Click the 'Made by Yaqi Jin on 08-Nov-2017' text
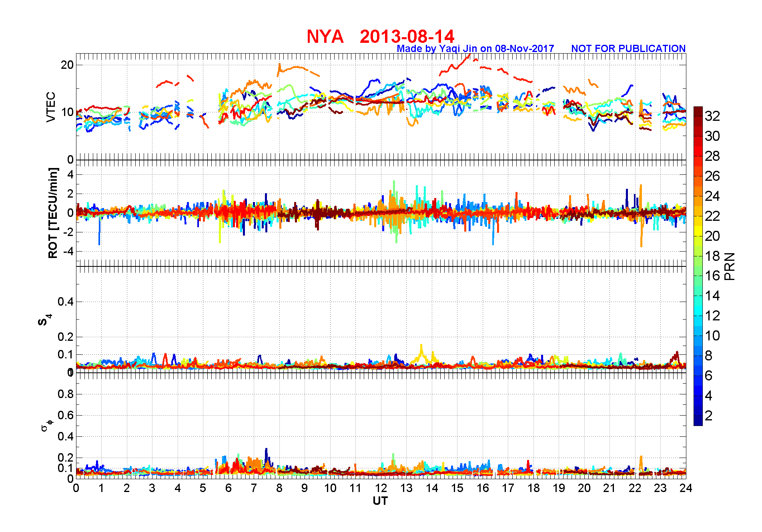This screenshot has width=762, height=532. (475, 48)
